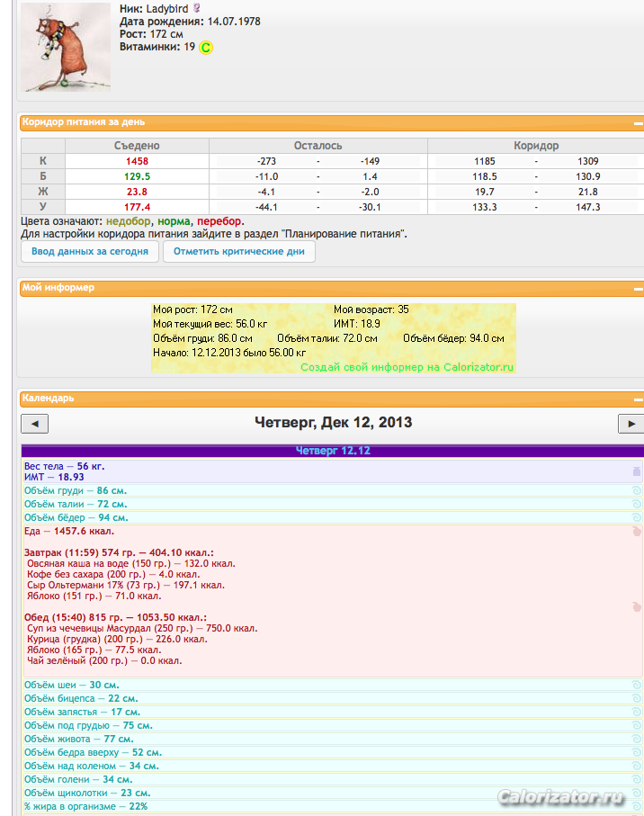This screenshot has width=644, height=816.
Task: Click the spiral icon in Объём голени row
Action: [x=636, y=780]
